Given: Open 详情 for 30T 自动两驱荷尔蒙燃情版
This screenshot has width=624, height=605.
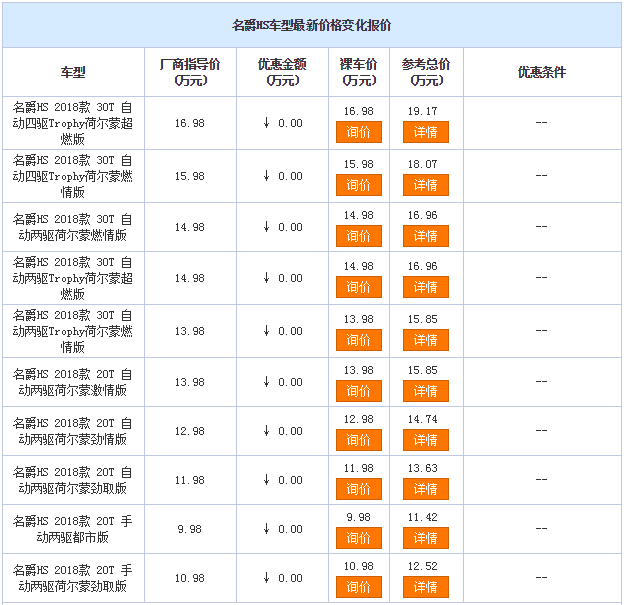Looking at the screenshot, I should click(426, 236).
